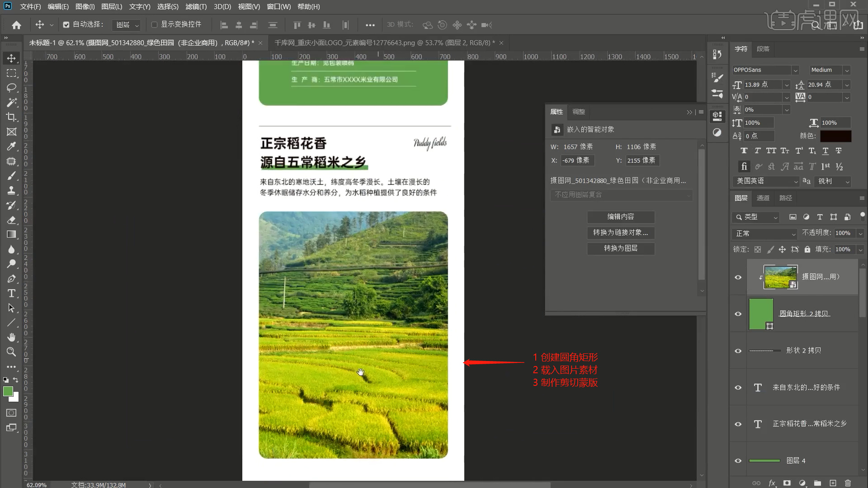
Task: Switch to the 段落 tab
Action: 763,49
